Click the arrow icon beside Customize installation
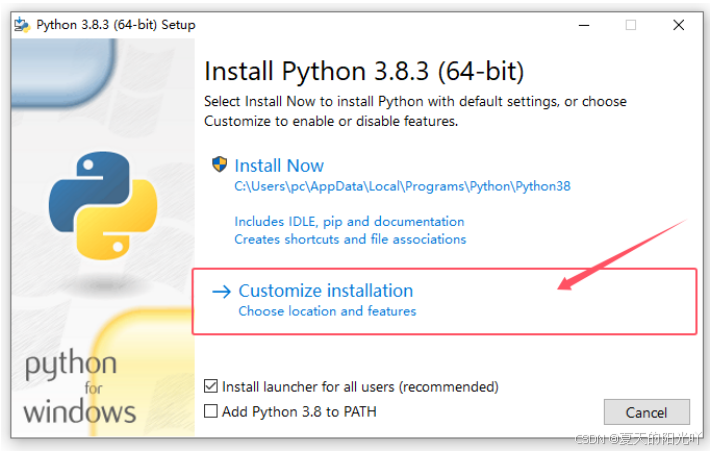 (x=222, y=292)
